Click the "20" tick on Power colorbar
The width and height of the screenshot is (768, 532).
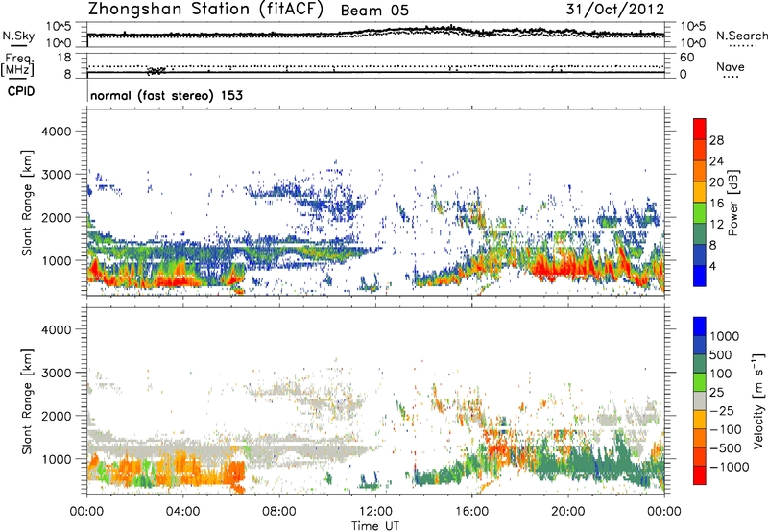tap(716, 182)
